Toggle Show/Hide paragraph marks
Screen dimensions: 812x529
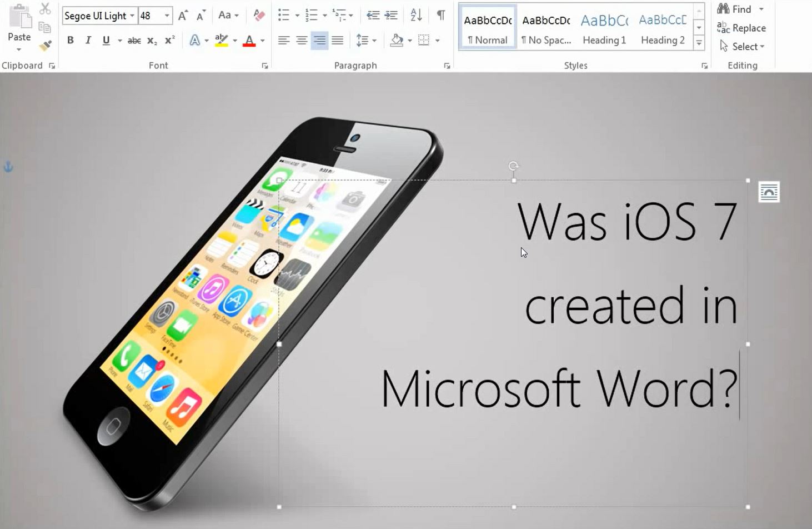point(440,16)
